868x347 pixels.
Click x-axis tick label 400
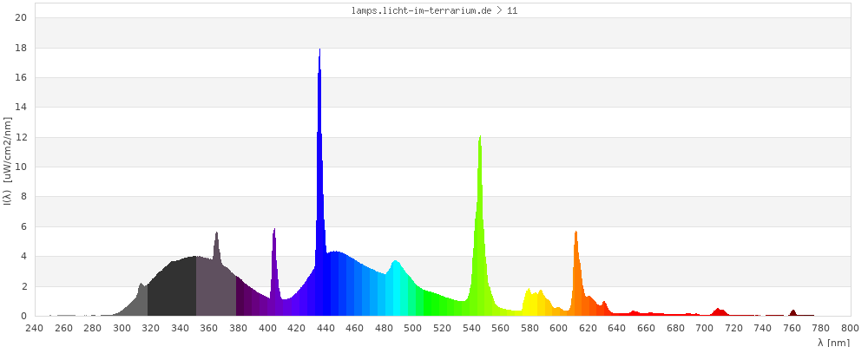pos(268,328)
